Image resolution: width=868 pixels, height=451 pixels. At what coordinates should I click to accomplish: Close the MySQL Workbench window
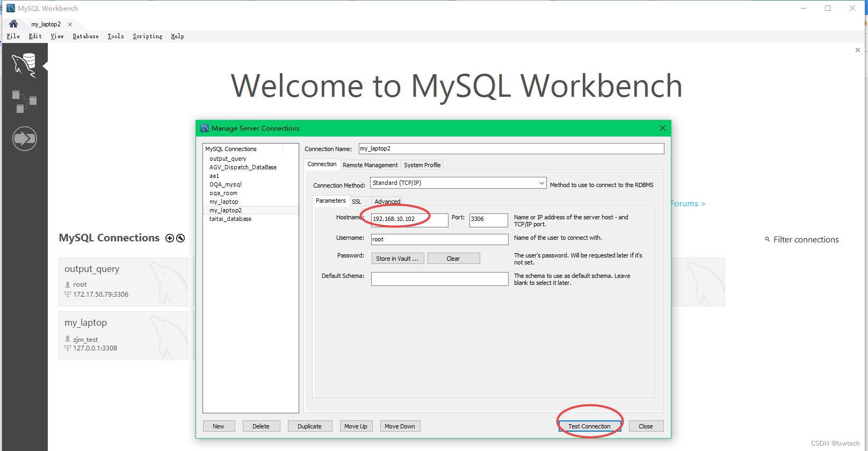click(x=852, y=8)
